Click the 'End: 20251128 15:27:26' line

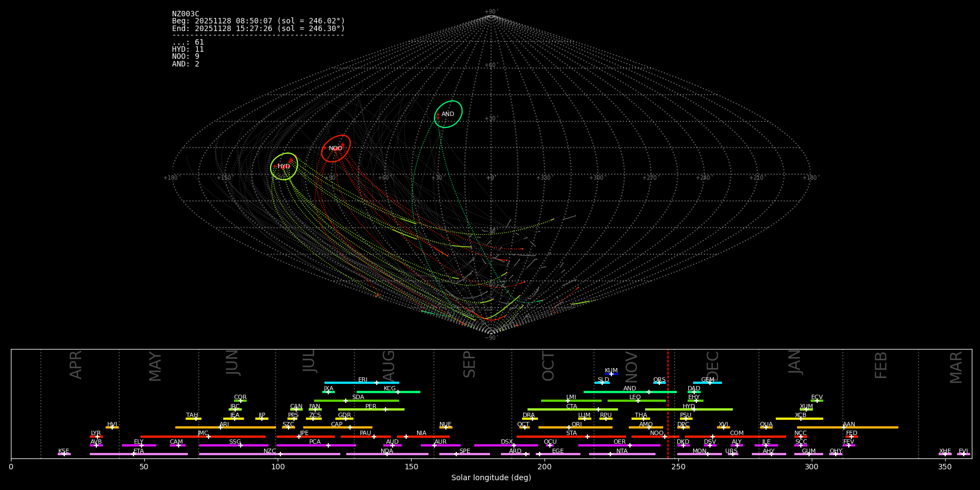(x=259, y=28)
